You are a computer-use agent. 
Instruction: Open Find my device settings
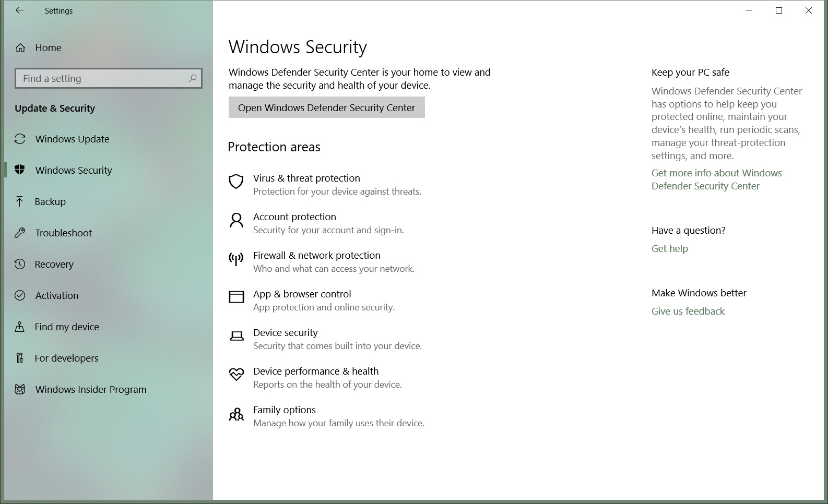(66, 327)
